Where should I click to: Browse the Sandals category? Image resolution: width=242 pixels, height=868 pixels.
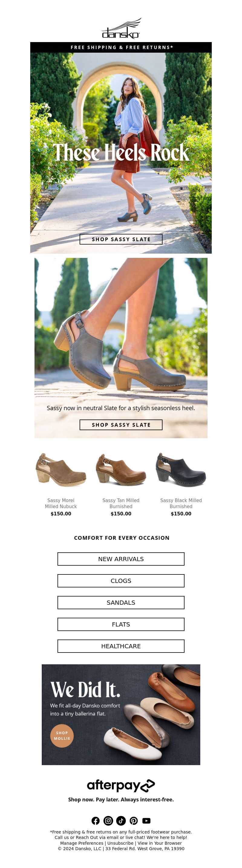pos(121,602)
